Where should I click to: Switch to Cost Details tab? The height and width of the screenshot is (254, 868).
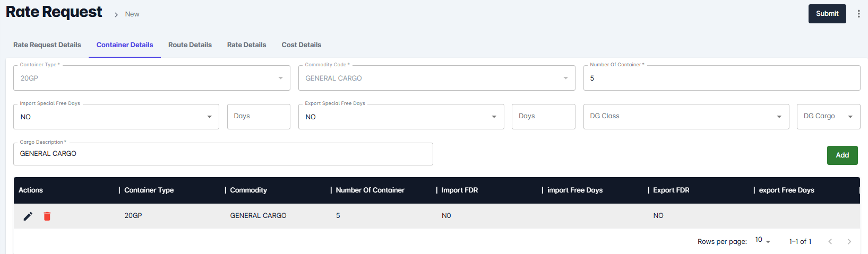(302, 45)
